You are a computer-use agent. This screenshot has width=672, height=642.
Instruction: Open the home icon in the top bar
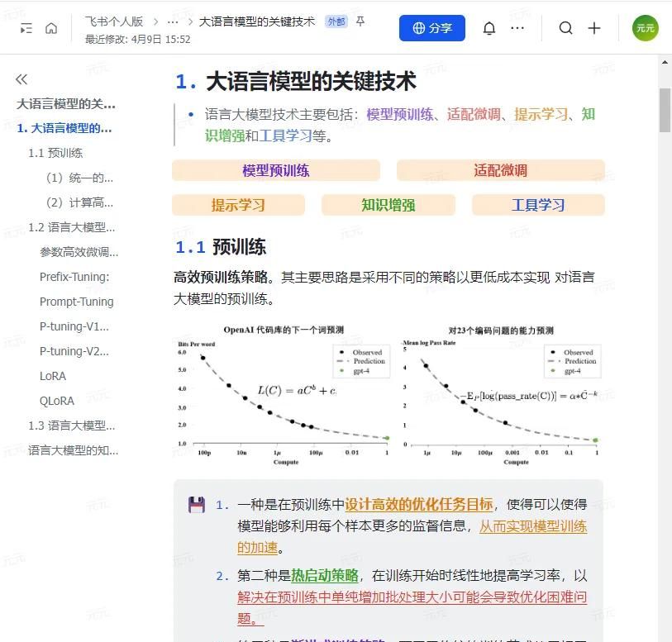(x=51, y=27)
